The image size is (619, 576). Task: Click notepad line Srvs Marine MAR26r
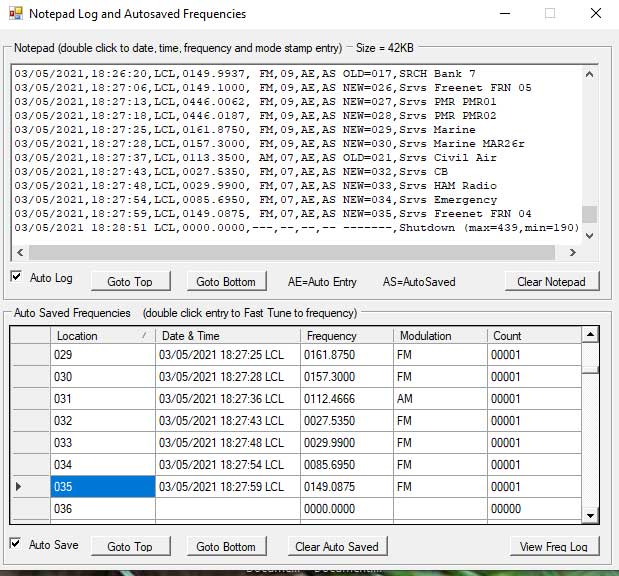(270, 144)
